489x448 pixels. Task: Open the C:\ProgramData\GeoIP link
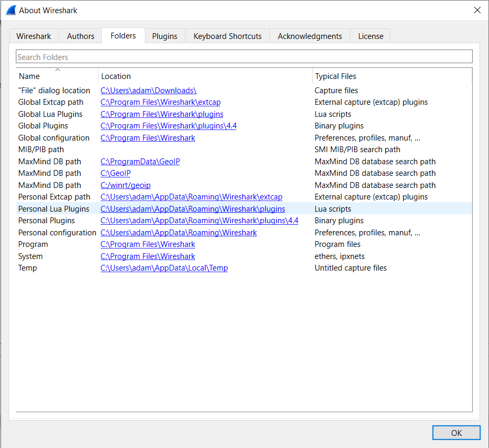[140, 161]
